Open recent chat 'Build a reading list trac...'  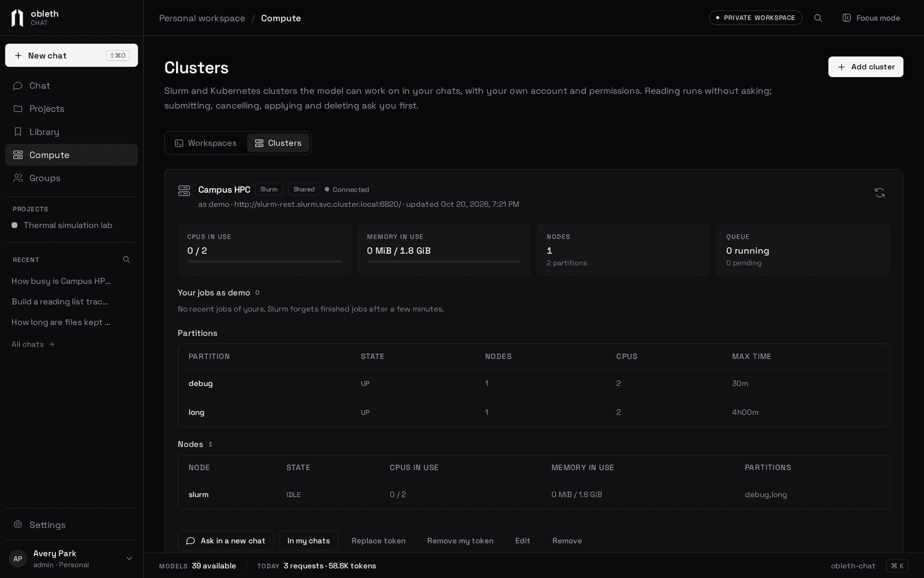pos(60,302)
